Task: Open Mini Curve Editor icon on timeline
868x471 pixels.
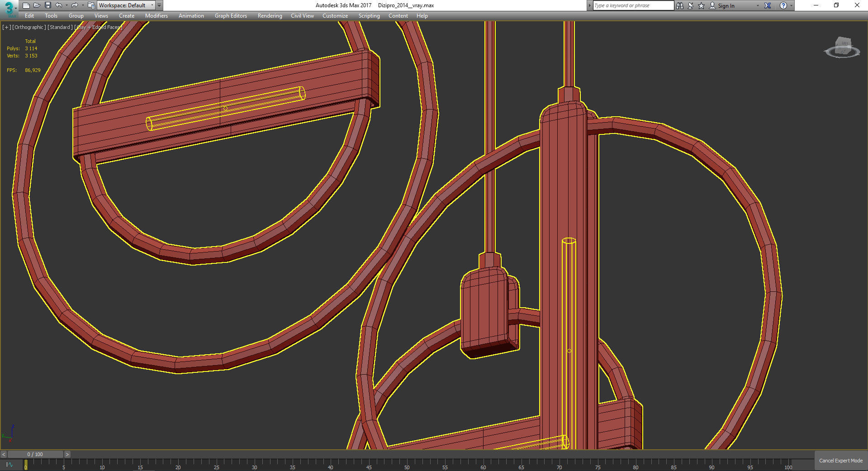Action: pyautogui.click(x=9, y=464)
